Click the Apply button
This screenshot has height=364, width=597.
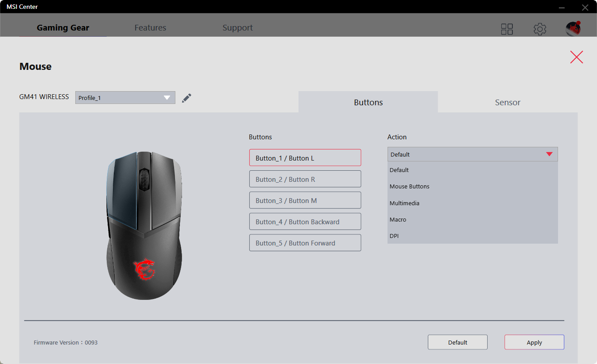534,342
